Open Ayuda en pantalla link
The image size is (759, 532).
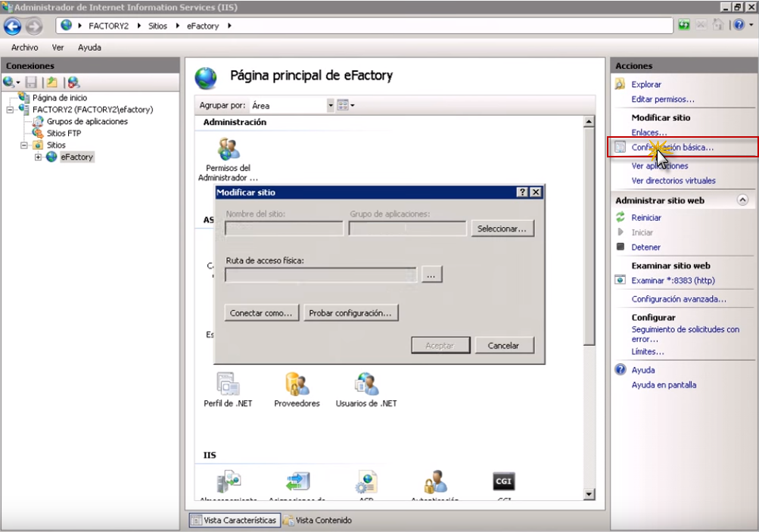coord(664,385)
